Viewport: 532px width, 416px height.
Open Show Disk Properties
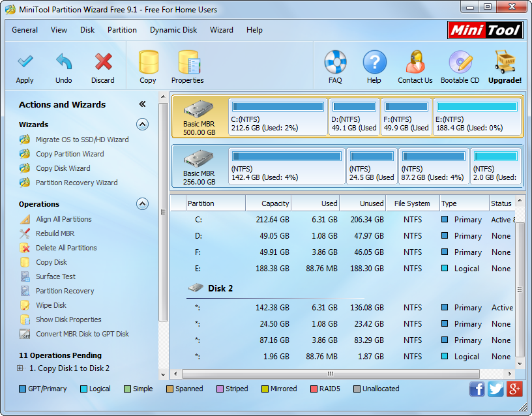68,319
